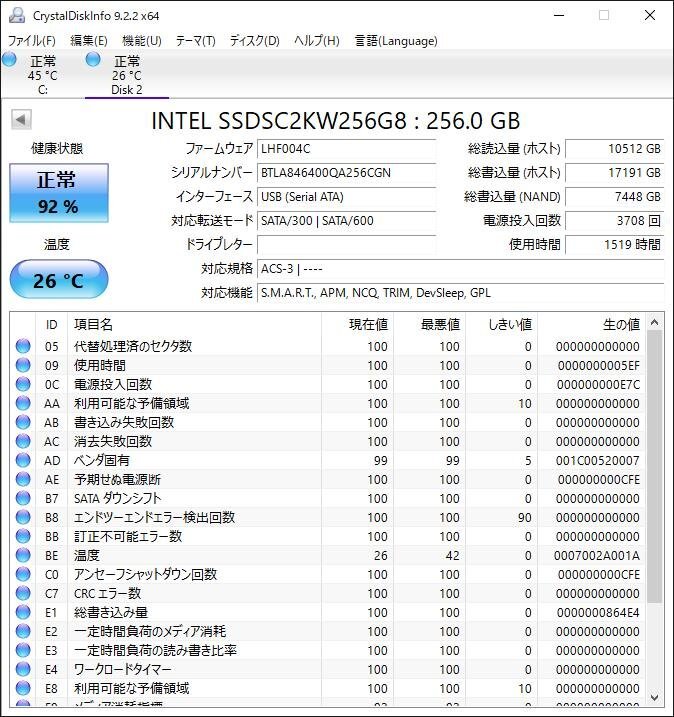The width and height of the screenshot is (674, 717).
Task: Click the status icon for ID B8 row
Action: 23,517
